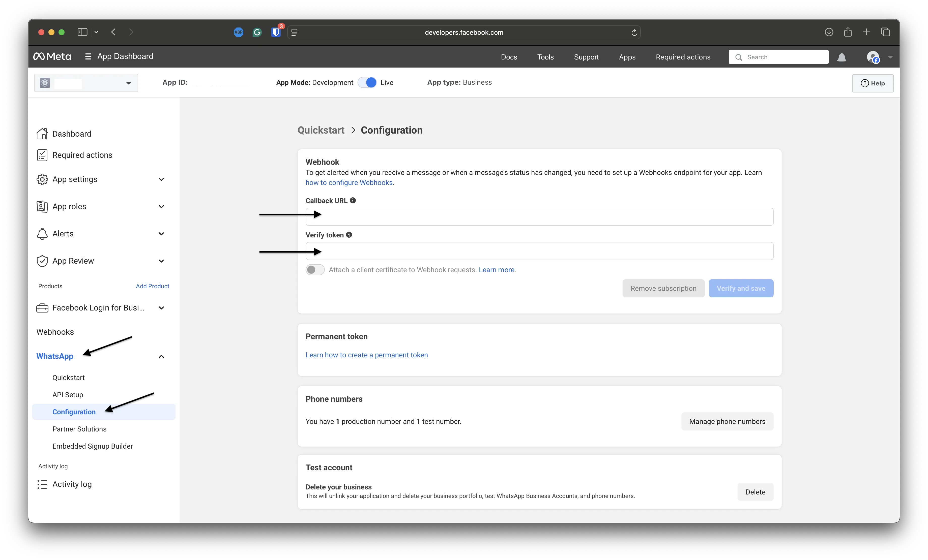Open Learn how to create a permanent token
Image resolution: width=928 pixels, height=560 pixels.
coord(366,355)
